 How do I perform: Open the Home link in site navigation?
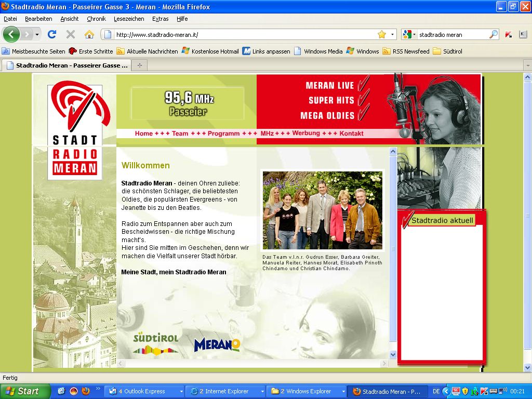144,134
